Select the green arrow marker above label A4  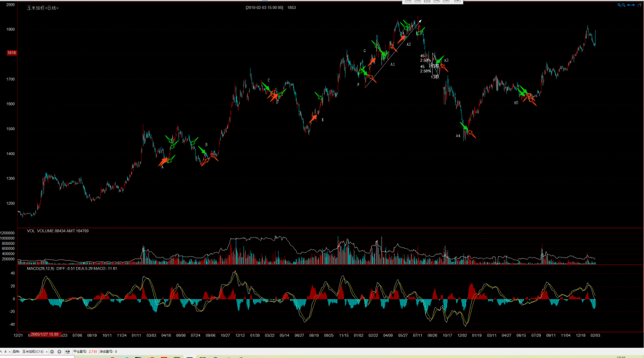[464, 126]
